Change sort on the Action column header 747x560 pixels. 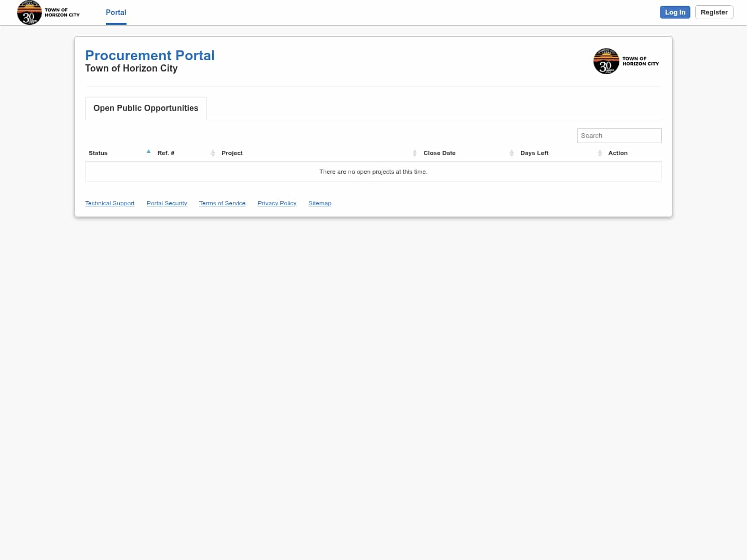click(618, 153)
